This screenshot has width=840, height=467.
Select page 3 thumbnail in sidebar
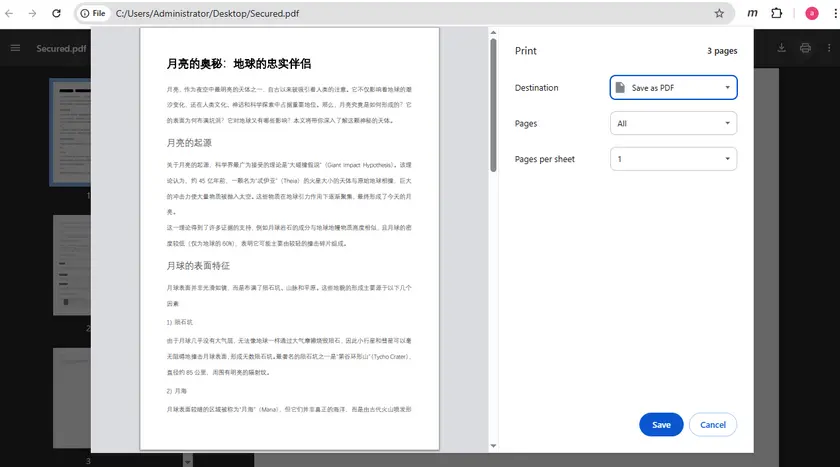(x=72, y=398)
